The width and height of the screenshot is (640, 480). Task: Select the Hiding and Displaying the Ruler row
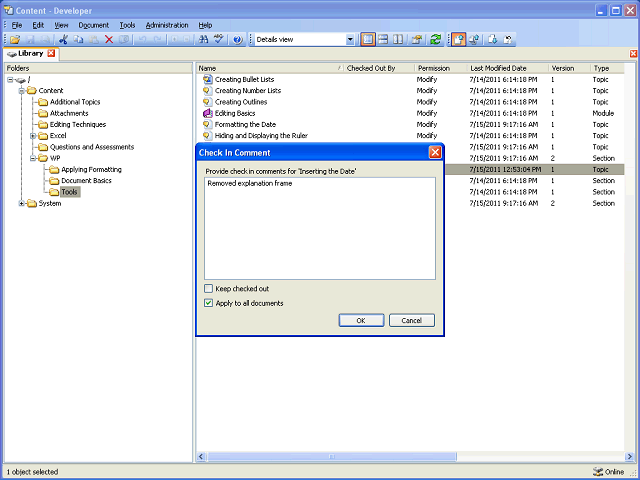410,136
